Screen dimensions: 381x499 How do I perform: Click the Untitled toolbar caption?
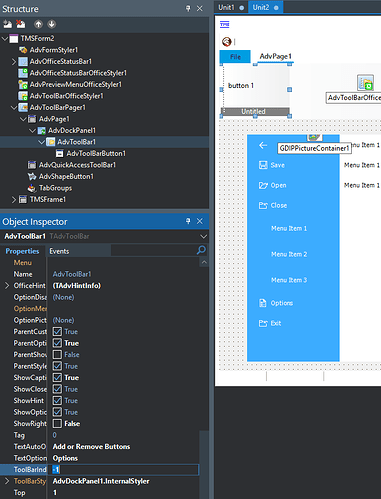point(255,112)
